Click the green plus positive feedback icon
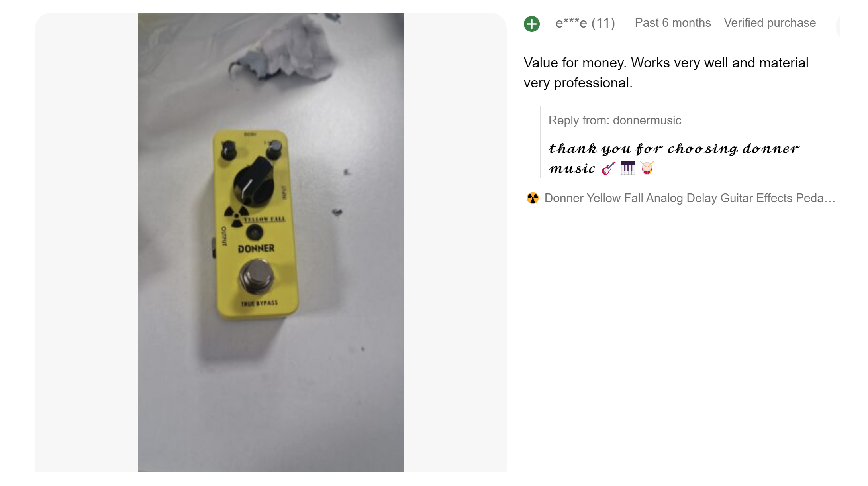868x486 pixels. 531,24
